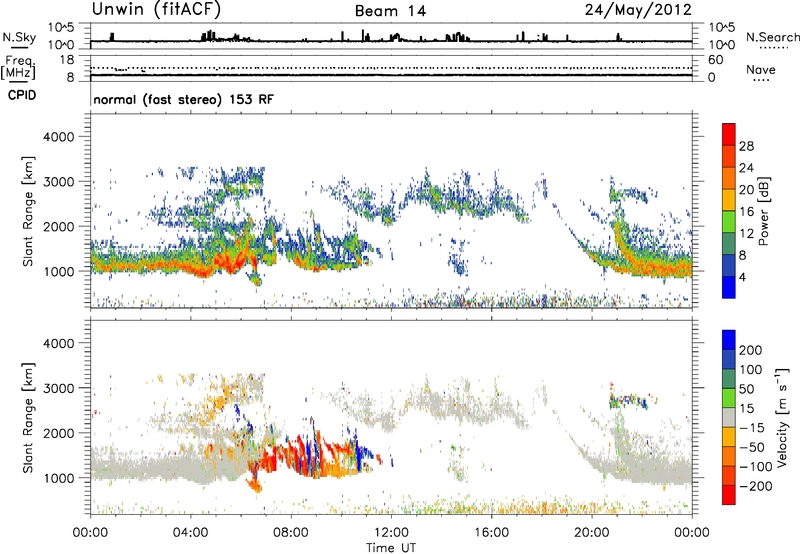The width and height of the screenshot is (800, 554).
Task: Click the '20:00' time tick label
Action: point(591,533)
